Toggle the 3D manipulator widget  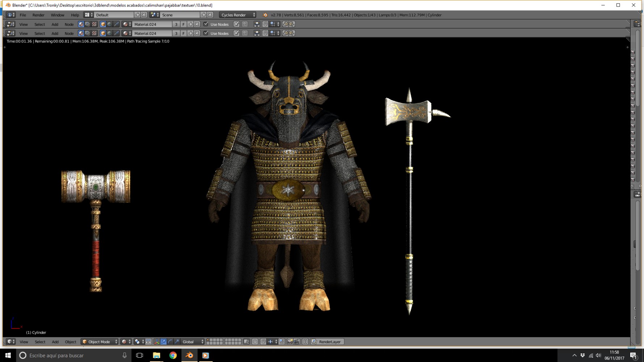click(157, 342)
